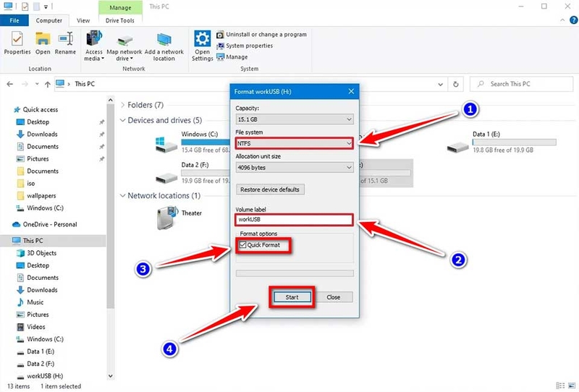Click Add a network location icon

point(164,46)
